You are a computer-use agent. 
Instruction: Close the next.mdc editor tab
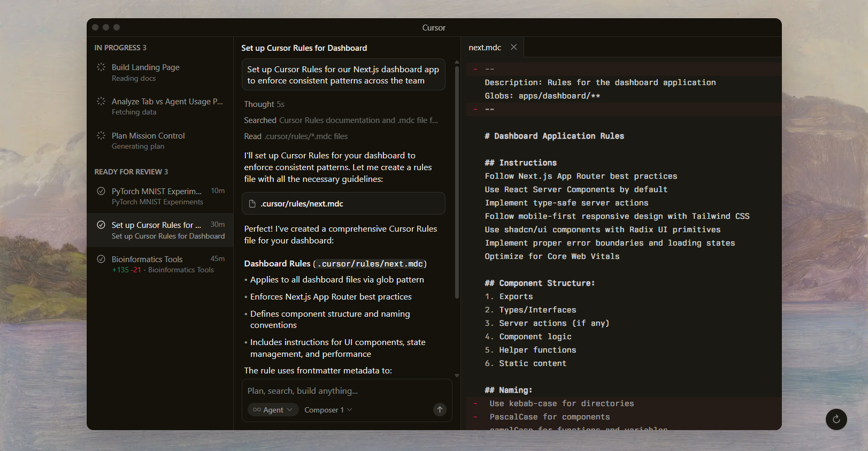513,47
